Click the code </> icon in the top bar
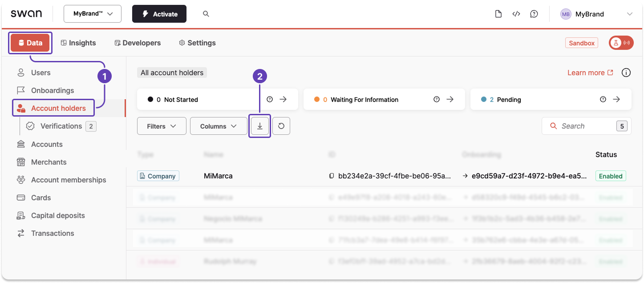Viewport: 644px width, 283px height. coord(516,14)
